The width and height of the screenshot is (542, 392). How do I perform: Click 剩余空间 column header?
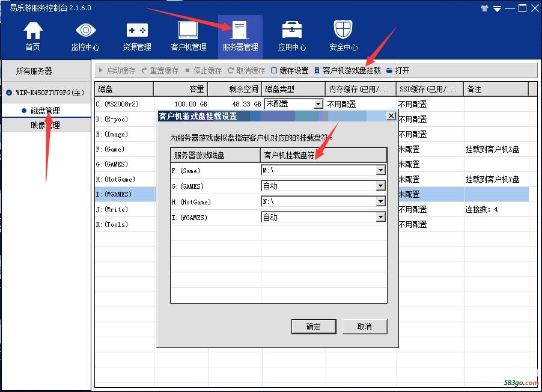pos(235,89)
